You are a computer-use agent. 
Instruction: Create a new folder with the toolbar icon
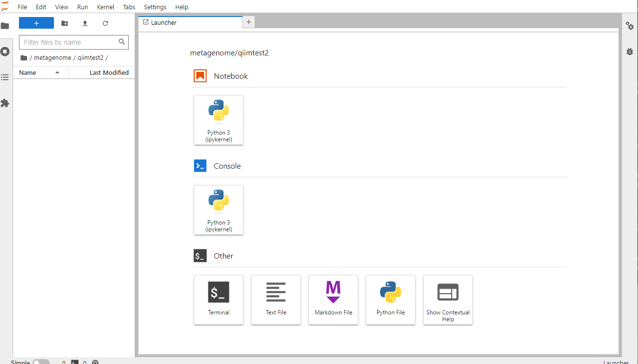[x=65, y=23]
